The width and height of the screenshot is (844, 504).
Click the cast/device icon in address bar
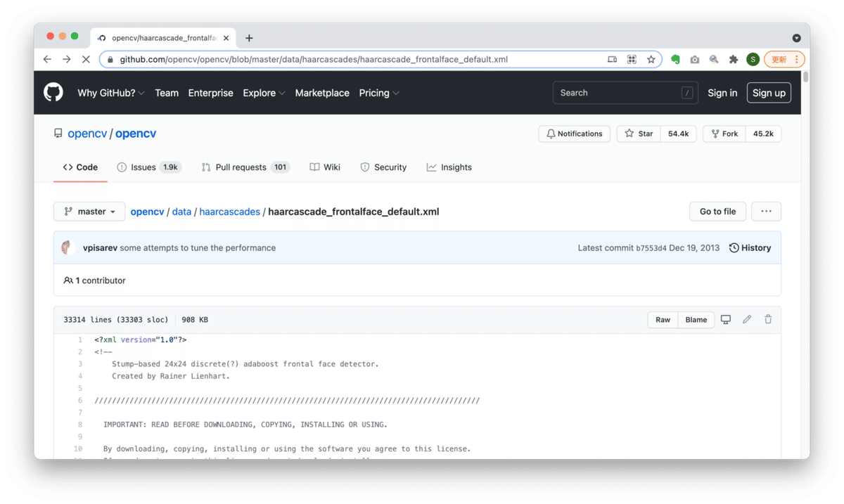point(613,60)
